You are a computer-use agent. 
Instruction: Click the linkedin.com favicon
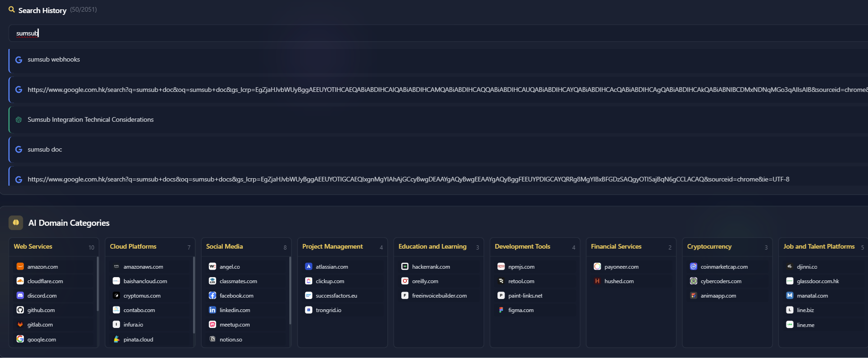[x=212, y=310]
